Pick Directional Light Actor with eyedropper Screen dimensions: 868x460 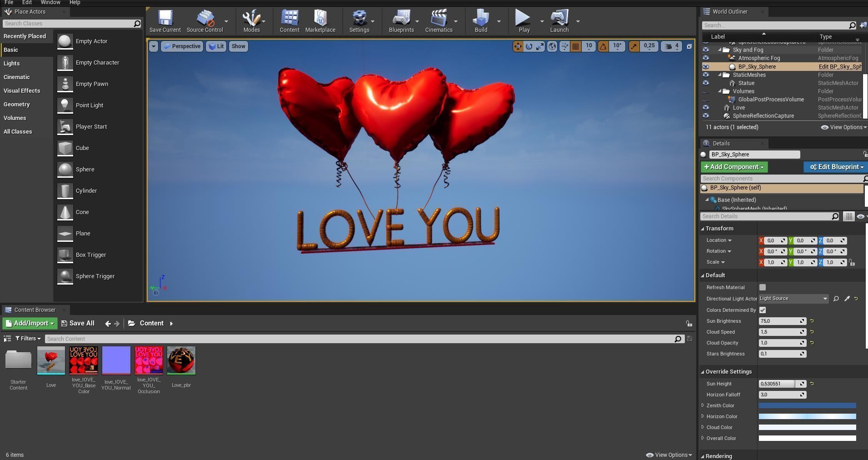[847, 299]
